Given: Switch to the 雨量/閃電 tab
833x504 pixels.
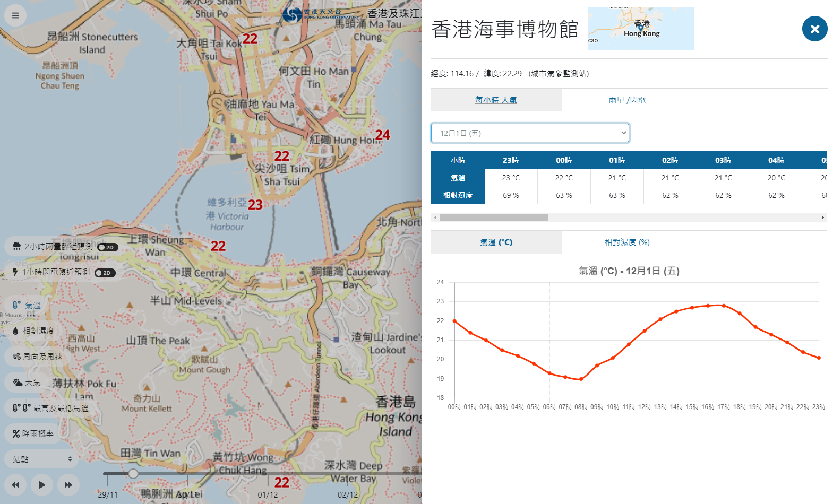Looking at the screenshot, I should [x=627, y=100].
